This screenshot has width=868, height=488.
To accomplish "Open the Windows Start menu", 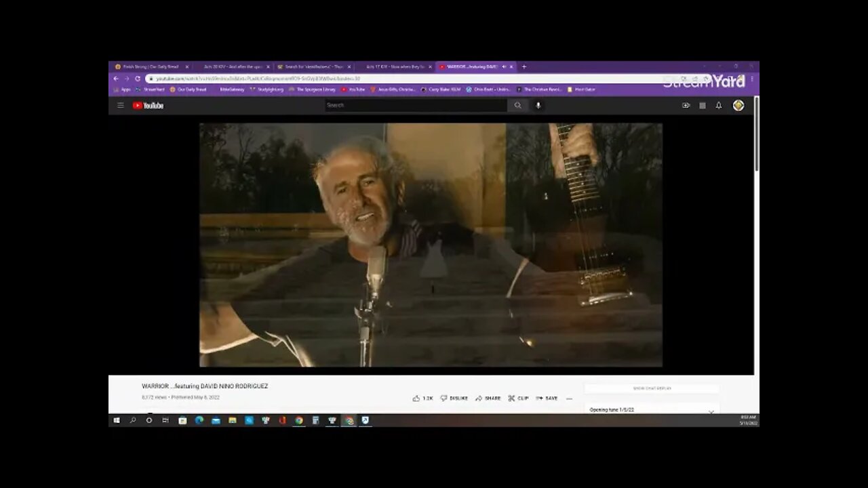I will click(x=116, y=420).
